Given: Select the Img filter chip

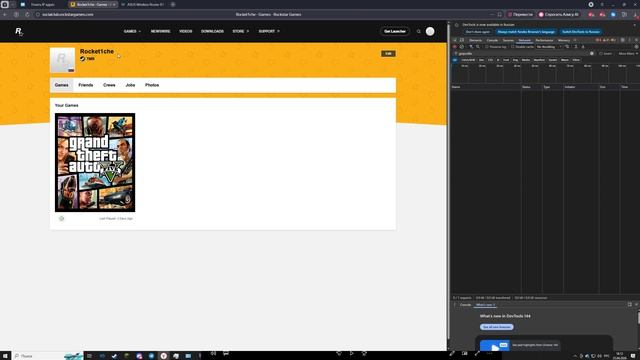Looking at the screenshot, I should click(516, 60).
